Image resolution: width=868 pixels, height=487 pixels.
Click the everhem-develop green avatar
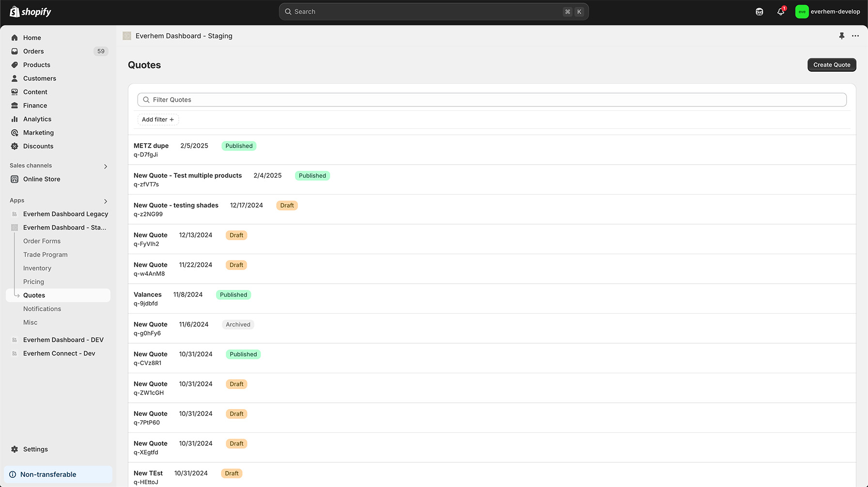click(x=802, y=12)
